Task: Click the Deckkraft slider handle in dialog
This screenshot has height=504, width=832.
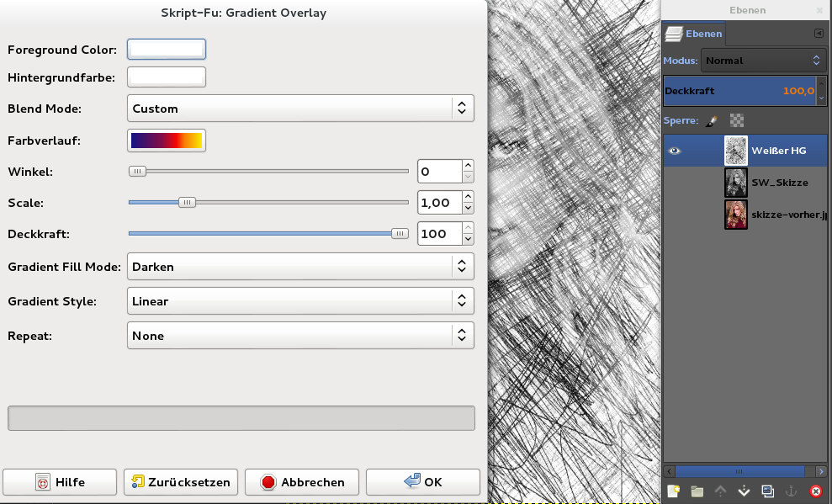Action: point(400,233)
